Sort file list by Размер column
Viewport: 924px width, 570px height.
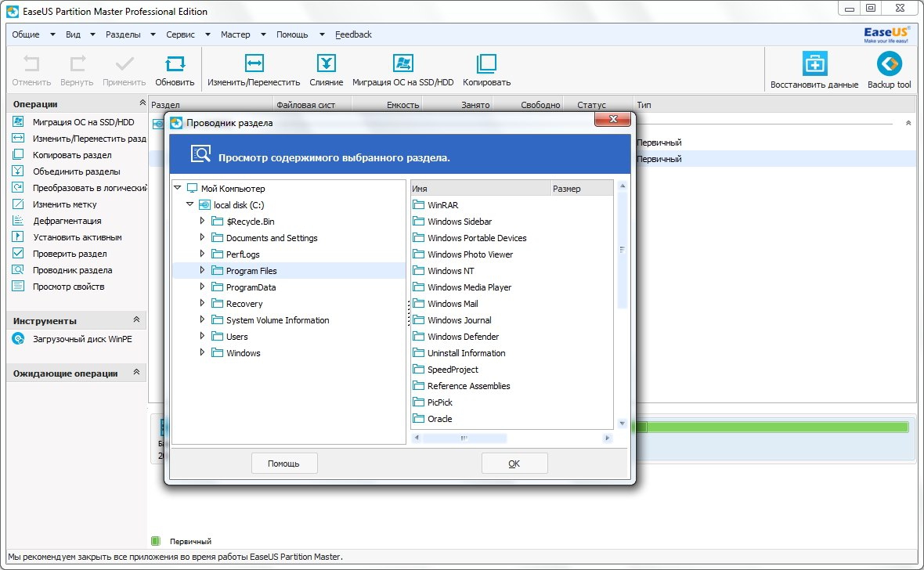(x=582, y=189)
